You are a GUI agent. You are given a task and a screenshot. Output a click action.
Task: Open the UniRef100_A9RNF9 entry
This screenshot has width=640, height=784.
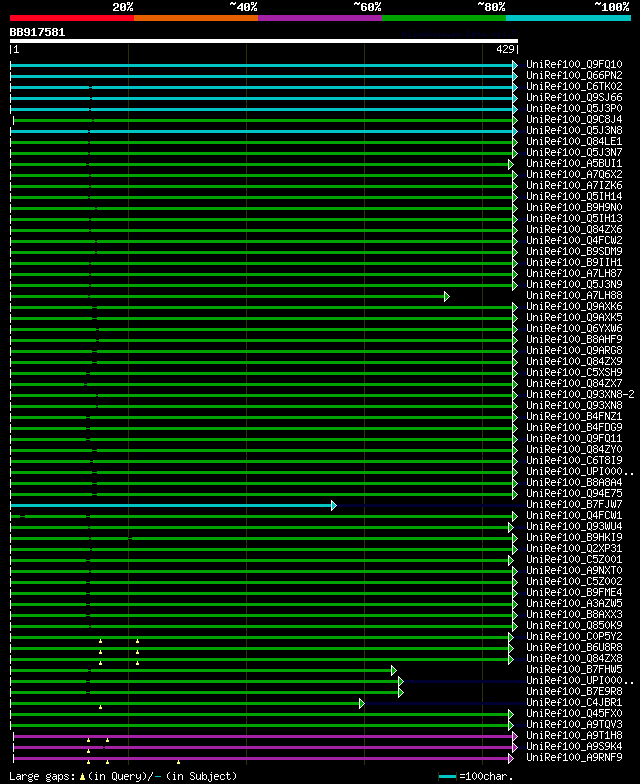point(574,758)
